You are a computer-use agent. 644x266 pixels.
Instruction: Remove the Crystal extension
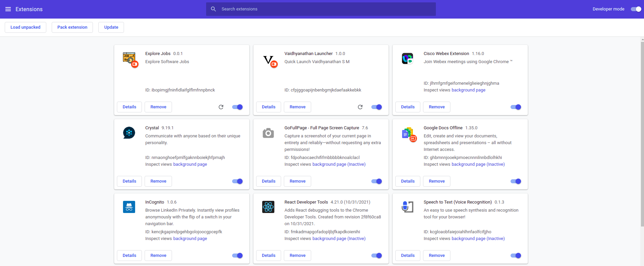tap(158, 181)
